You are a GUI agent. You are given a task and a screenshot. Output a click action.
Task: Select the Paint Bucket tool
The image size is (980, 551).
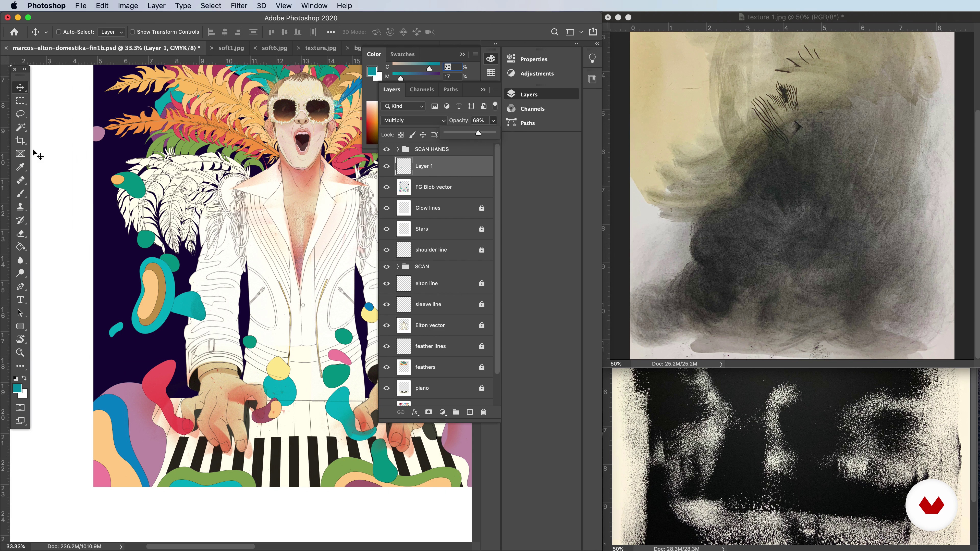click(x=20, y=247)
